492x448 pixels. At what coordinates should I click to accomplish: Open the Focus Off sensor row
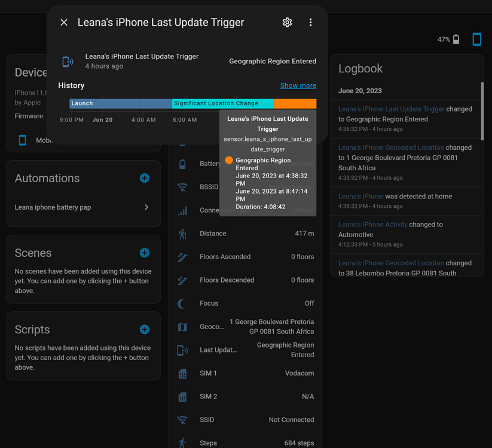click(245, 303)
